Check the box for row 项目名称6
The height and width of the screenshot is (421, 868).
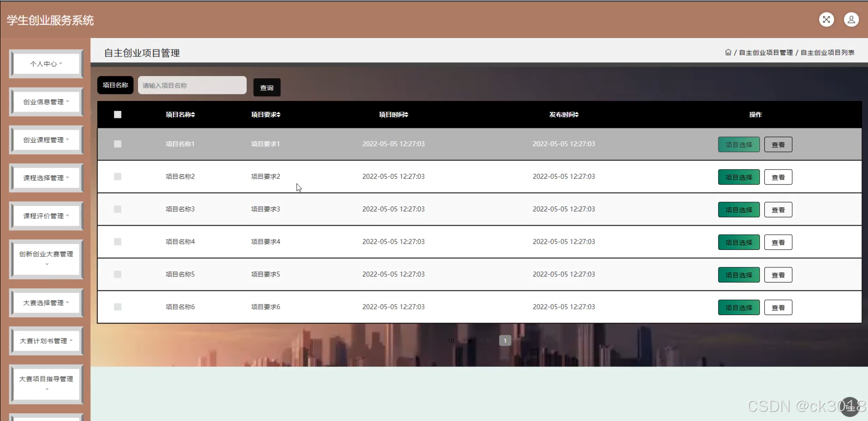pos(118,307)
